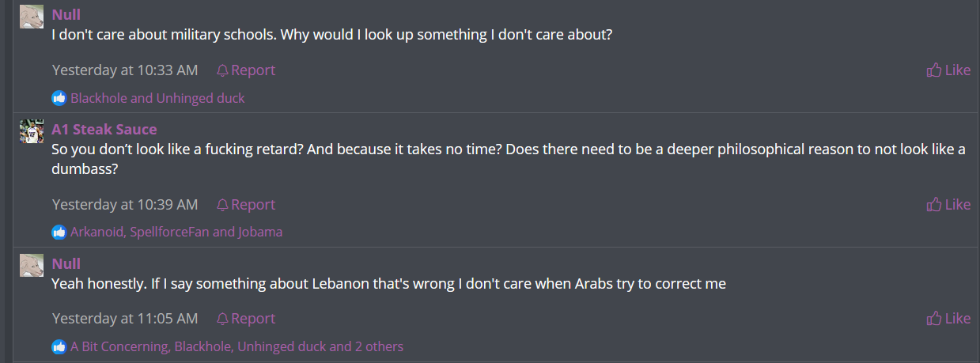
Task: Click the bell icon on the 11:05 AM comment
Action: tap(223, 319)
